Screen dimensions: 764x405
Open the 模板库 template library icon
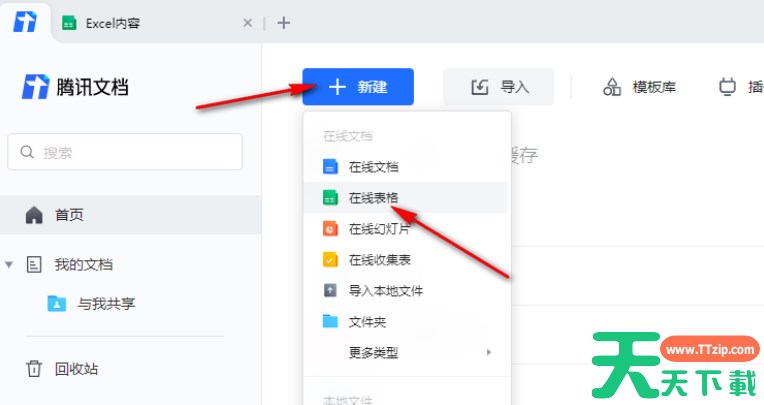pos(612,87)
